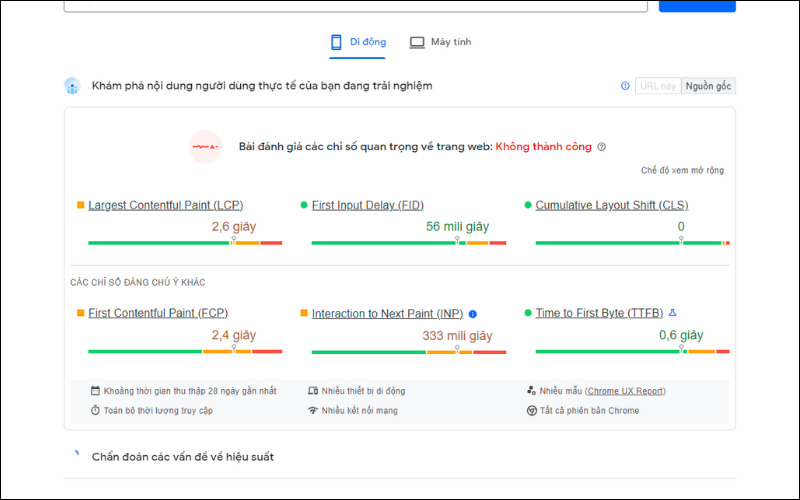Click the real-user experience chart icon
The height and width of the screenshot is (500, 800).
[72, 86]
